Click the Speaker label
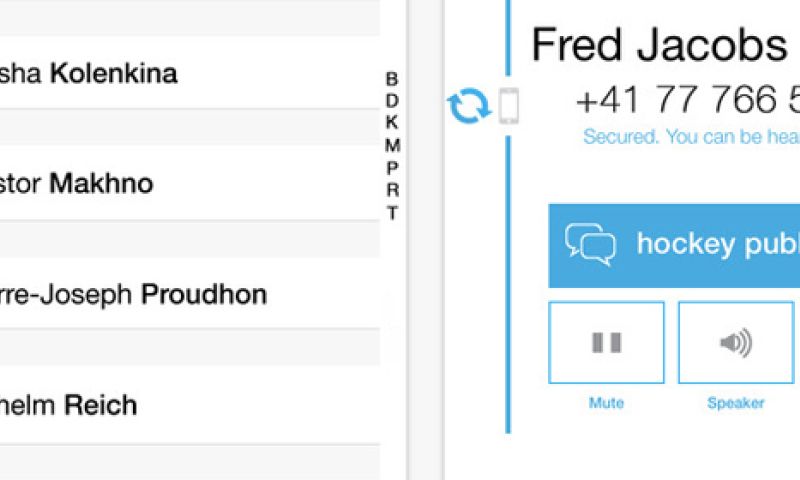The height and width of the screenshot is (480, 800). pyautogui.click(x=736, y=403)
